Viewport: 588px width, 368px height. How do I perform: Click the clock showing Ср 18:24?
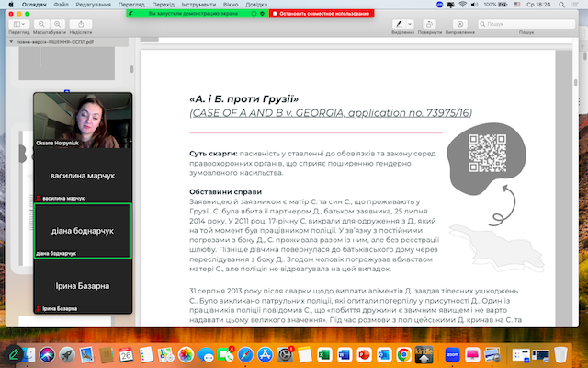click(x=538, y=5)
